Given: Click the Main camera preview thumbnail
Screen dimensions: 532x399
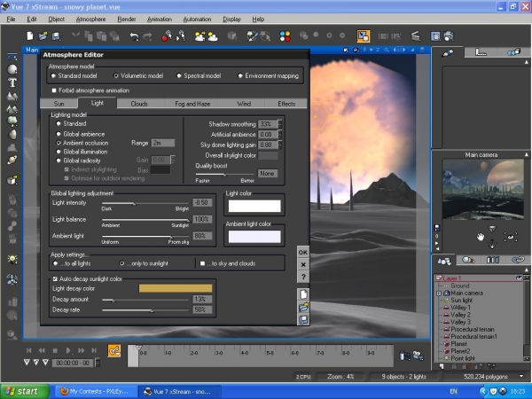Looking at the screenshot, I should [x=483, y=190].
